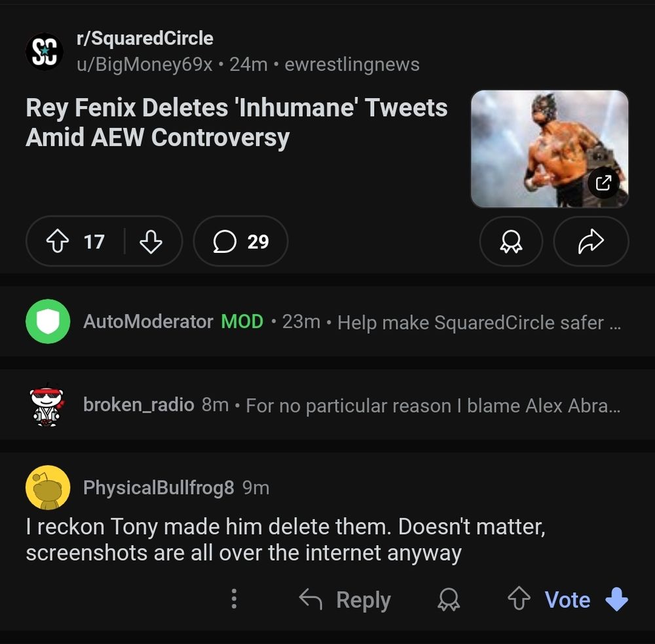Award PhysicalBullfrog8's comment
The height and width of the screenshot is (644, 655).
click(449, 599)
